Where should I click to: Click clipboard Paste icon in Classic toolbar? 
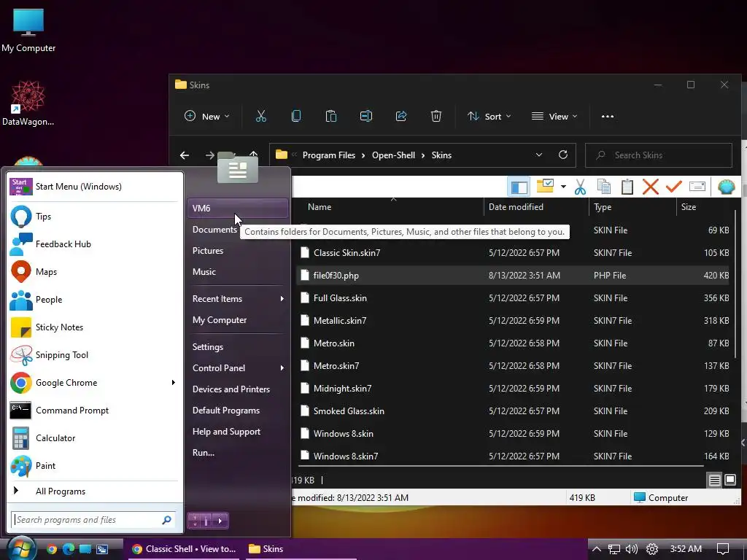(627, 187)
